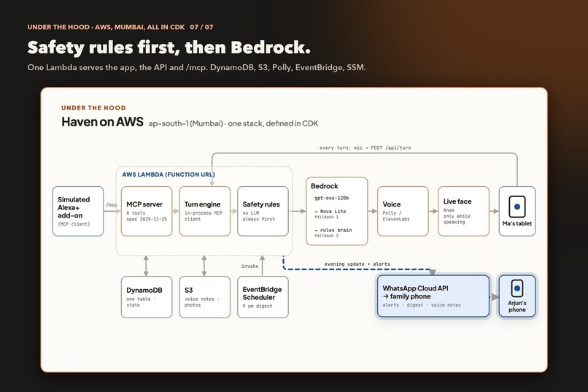This screenshot has width=588, height=392.
Task: Click the '→ Nova Lite' fallback entry
Action: click(330, 212)
